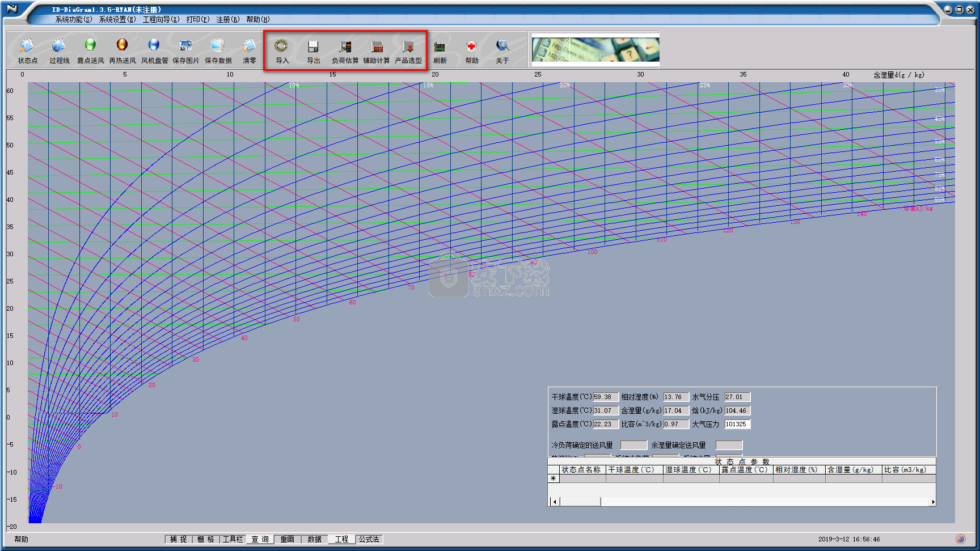This screenshot has width=980, height=551.
Task: Click the 干球温度 value field 59.38
Action: point(606,397)
